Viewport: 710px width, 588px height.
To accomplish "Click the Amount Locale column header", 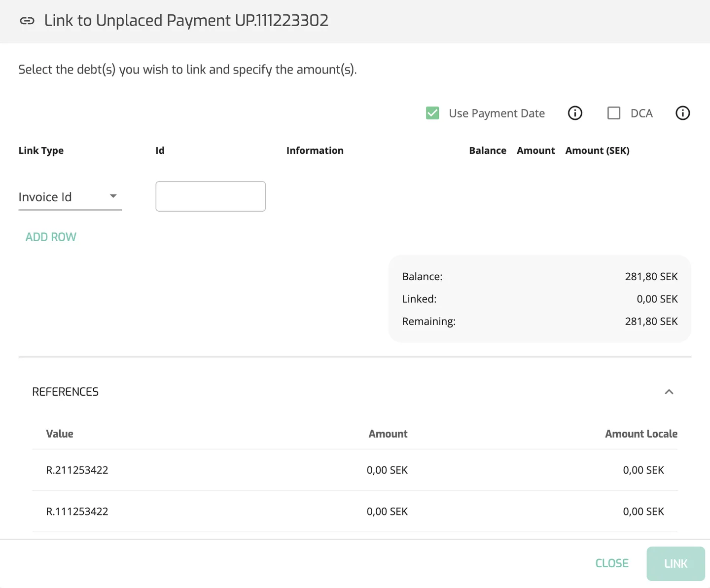I will pos(641,434).
